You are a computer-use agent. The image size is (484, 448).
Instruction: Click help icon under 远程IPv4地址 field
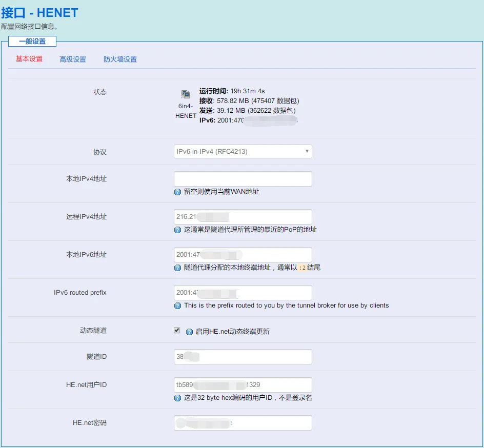tap(178, 230)
